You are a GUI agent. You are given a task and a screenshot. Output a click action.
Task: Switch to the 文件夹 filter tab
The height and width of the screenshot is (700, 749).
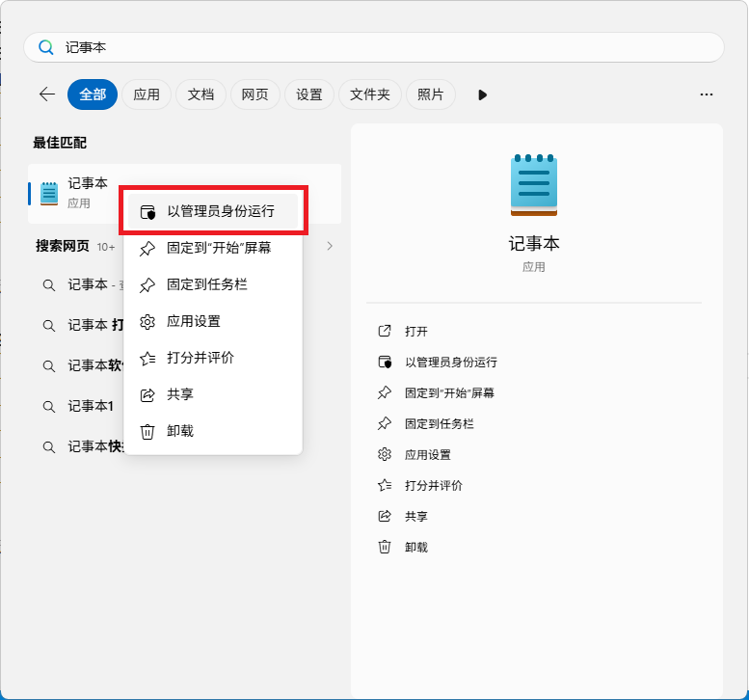370,94
